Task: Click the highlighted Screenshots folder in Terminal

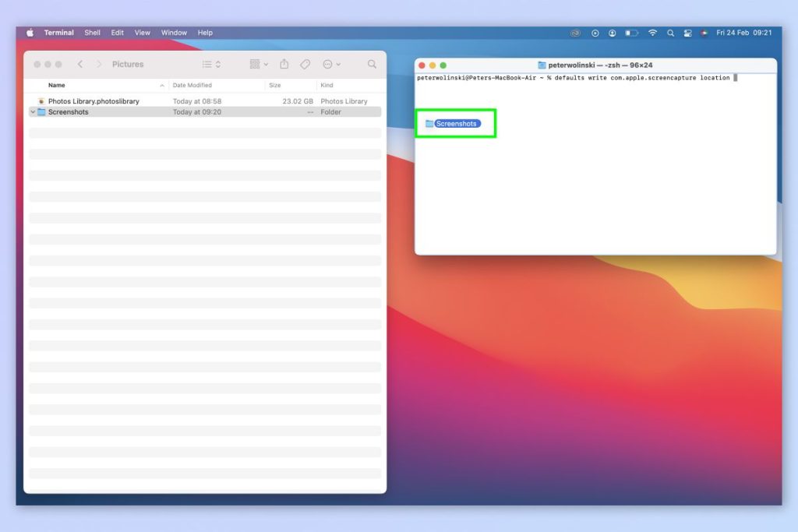Action: click(455, 123)
